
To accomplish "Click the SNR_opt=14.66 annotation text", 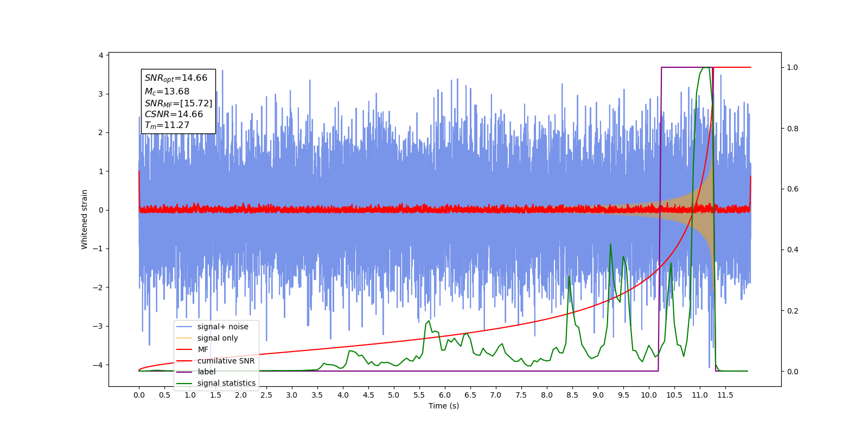I will click(176, 78).
